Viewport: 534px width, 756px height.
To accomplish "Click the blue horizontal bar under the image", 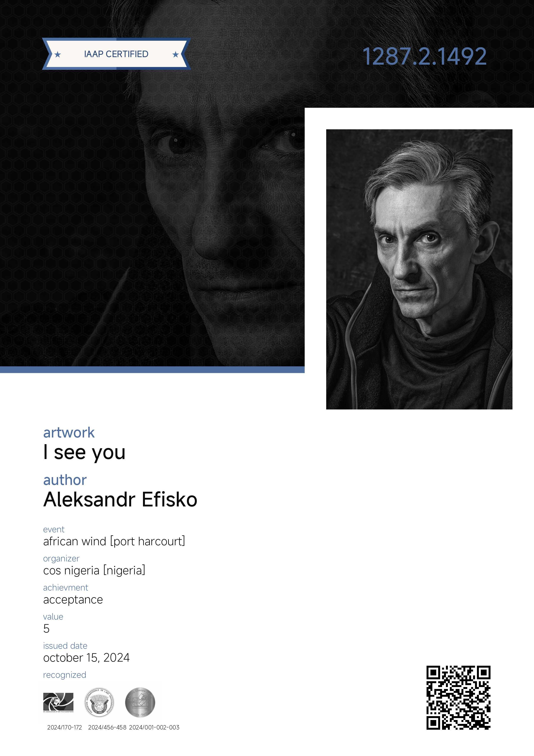I will (x=152, y=369).
